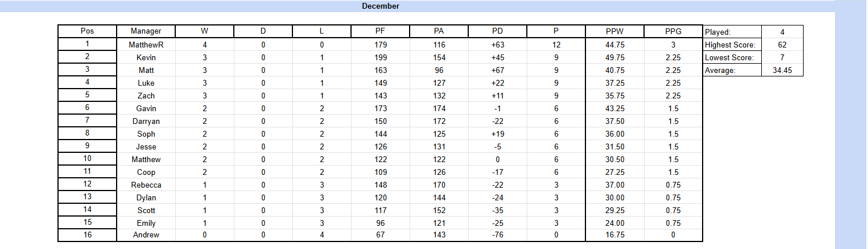This screenshot has height=249, width=868.
Task: Click MatthewR's points total 12
Action: click(556, 45)
